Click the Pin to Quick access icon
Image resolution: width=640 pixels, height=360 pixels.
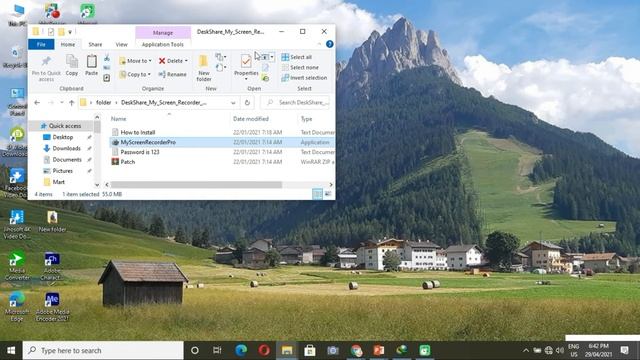[x=46, y=62]
